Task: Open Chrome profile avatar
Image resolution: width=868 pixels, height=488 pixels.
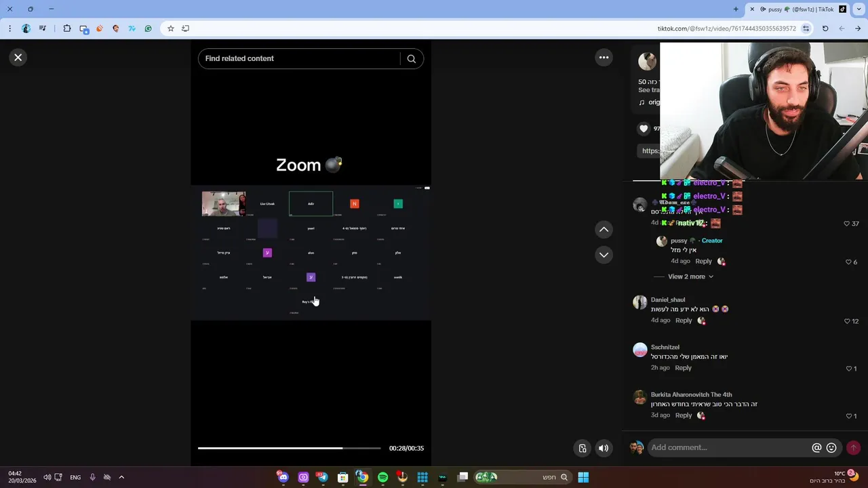Action: [26, 28]
